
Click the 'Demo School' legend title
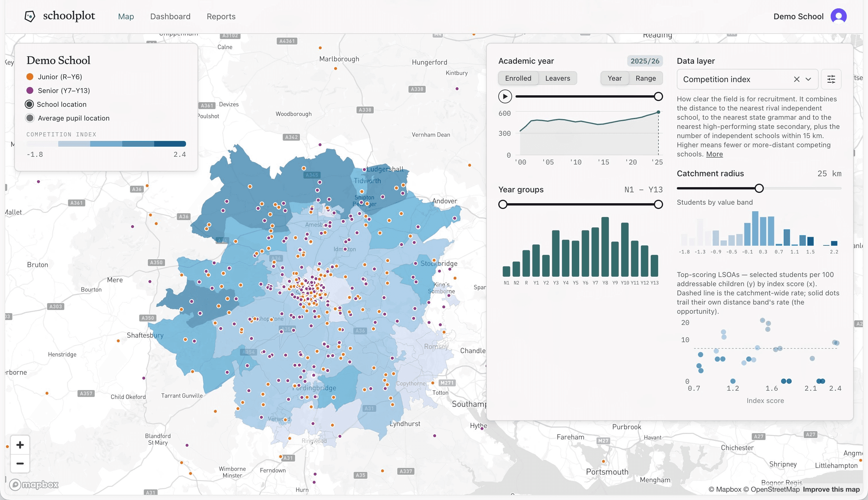[x=58, y=60]
